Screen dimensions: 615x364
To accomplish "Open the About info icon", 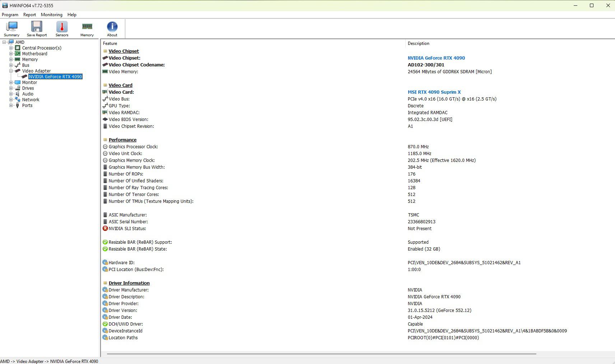I will (x=112, y=29).
